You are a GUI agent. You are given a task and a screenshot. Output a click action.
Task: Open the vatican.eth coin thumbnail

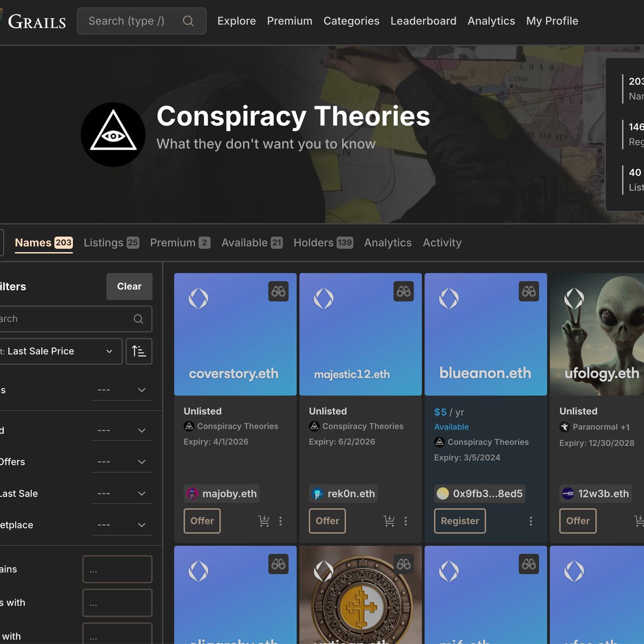point(361,595)
